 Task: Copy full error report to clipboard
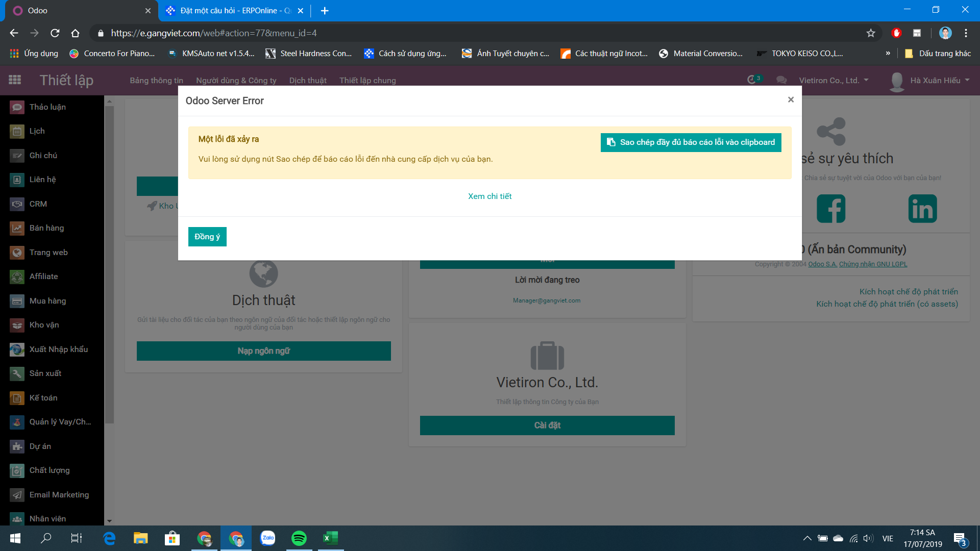tap(691, 142)
